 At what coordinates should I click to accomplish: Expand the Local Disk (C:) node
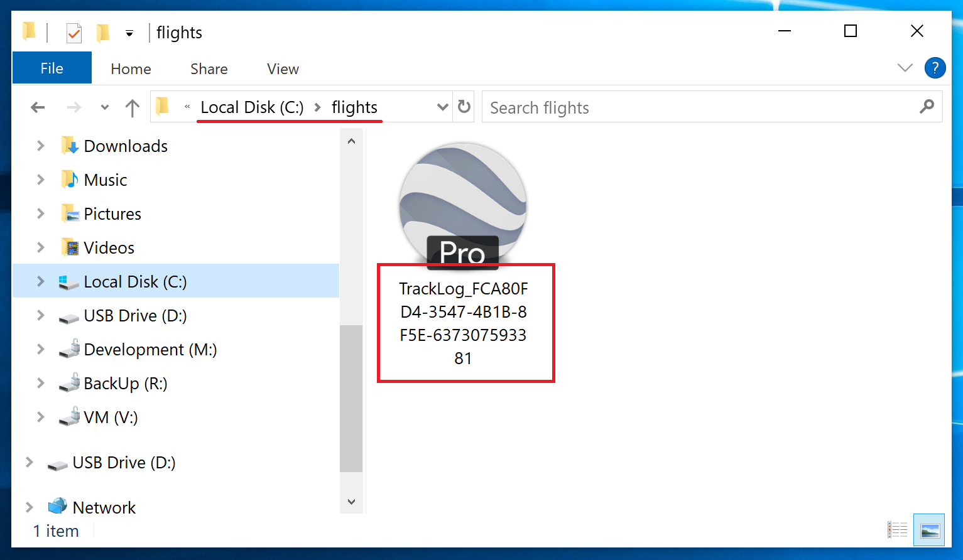tap(41, 281)
